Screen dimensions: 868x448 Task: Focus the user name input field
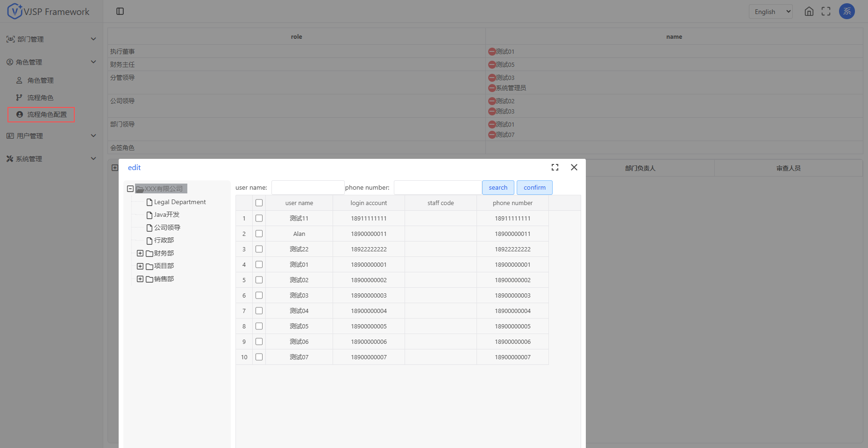(307, 187)
